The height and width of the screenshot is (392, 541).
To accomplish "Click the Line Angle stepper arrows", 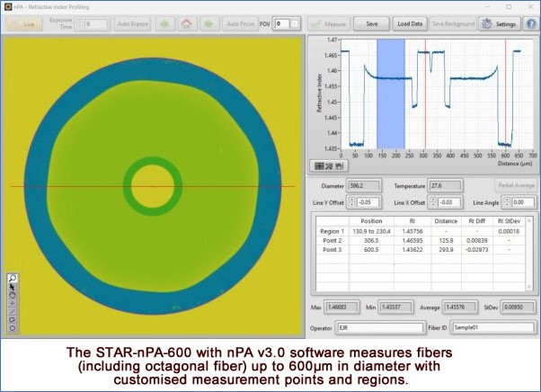I will (507, 202).
